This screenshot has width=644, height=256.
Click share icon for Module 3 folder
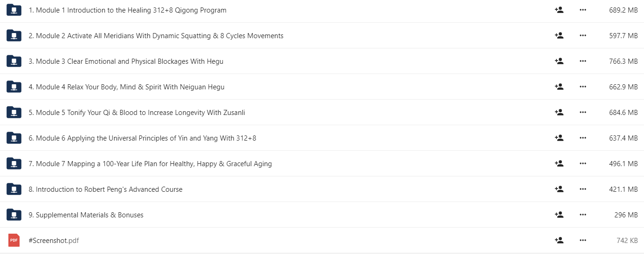coord(559,61)
